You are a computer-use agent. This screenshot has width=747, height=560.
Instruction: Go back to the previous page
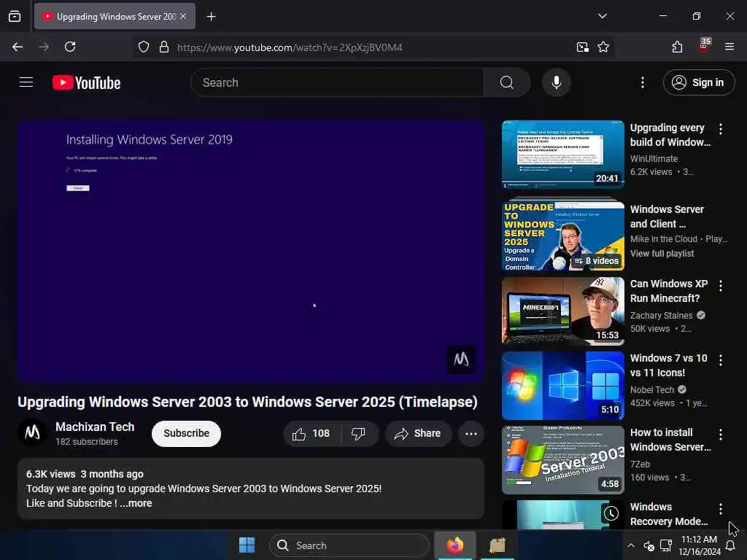pyautogui.click(x=18, y=47)
